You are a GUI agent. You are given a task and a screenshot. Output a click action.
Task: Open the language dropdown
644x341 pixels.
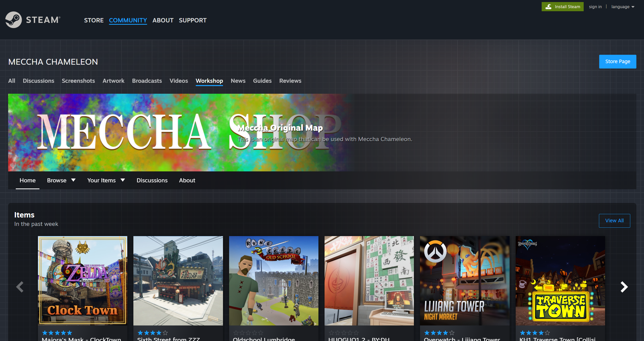(x=623, y=7)
